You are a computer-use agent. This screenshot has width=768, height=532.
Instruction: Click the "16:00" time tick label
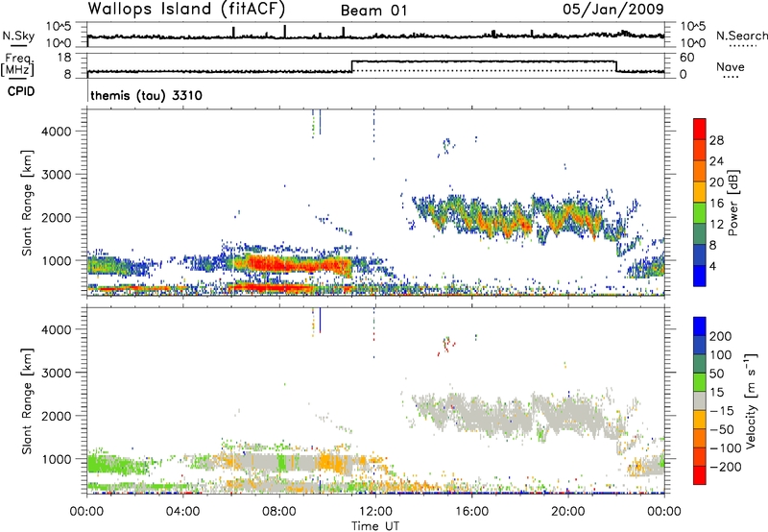(471, 512)
